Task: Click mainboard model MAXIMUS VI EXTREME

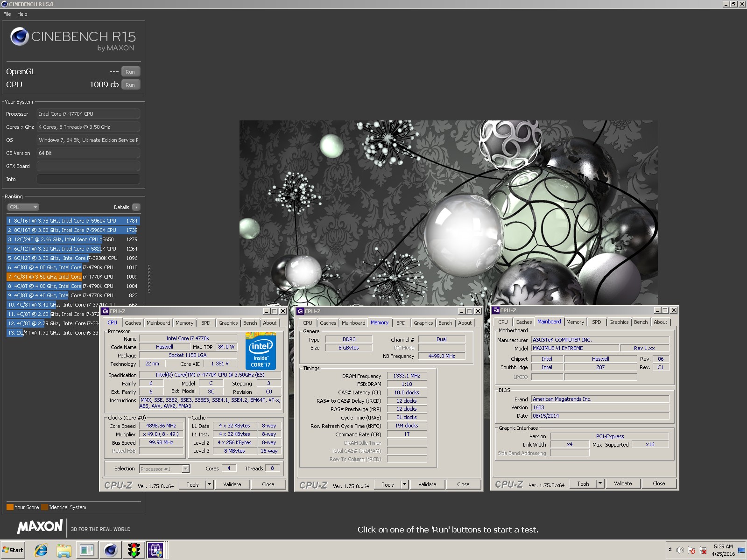Action: [x=575, y=348]
